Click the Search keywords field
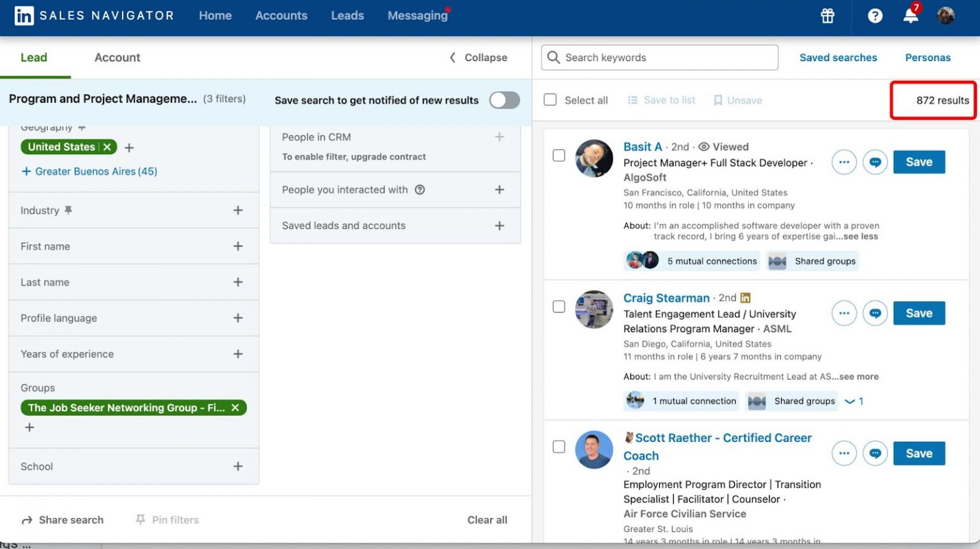Viewport: 980px width, 549px height. pos(659,57)
